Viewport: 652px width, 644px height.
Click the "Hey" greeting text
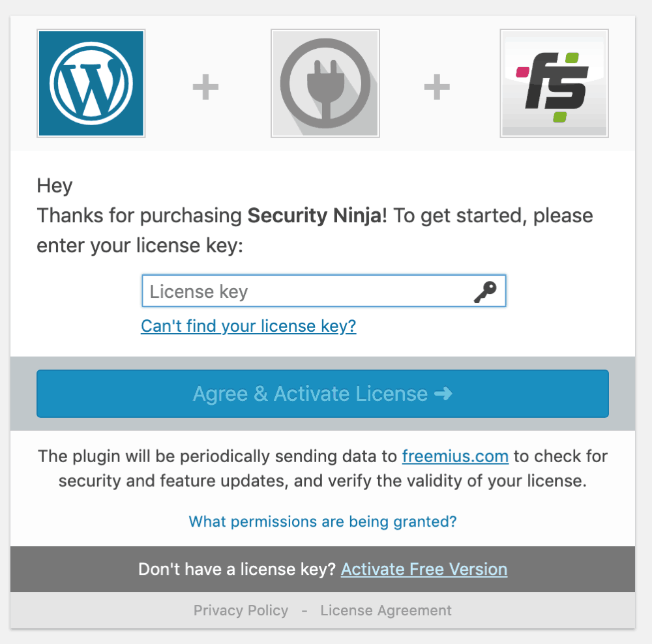[x=55, y=186]
